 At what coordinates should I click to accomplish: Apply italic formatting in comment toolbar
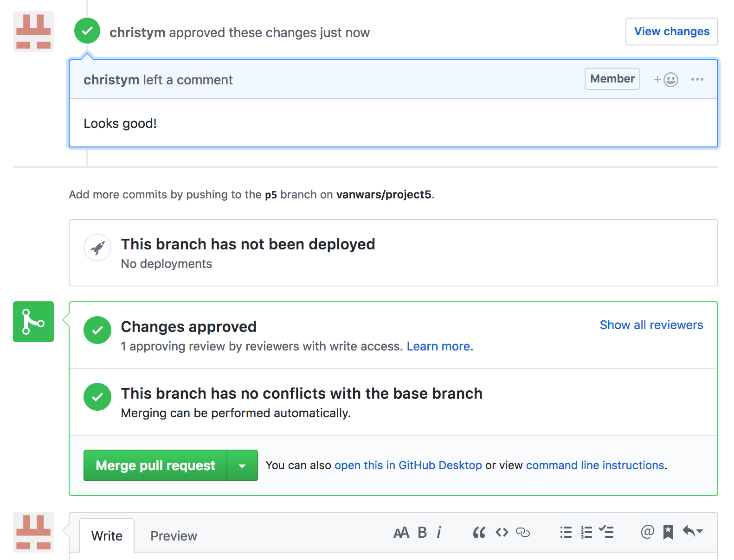coord(439,533)
